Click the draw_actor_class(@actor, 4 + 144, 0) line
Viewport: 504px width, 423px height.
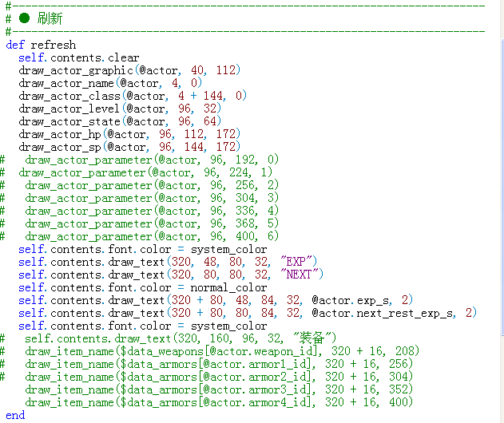coord(133,96)
